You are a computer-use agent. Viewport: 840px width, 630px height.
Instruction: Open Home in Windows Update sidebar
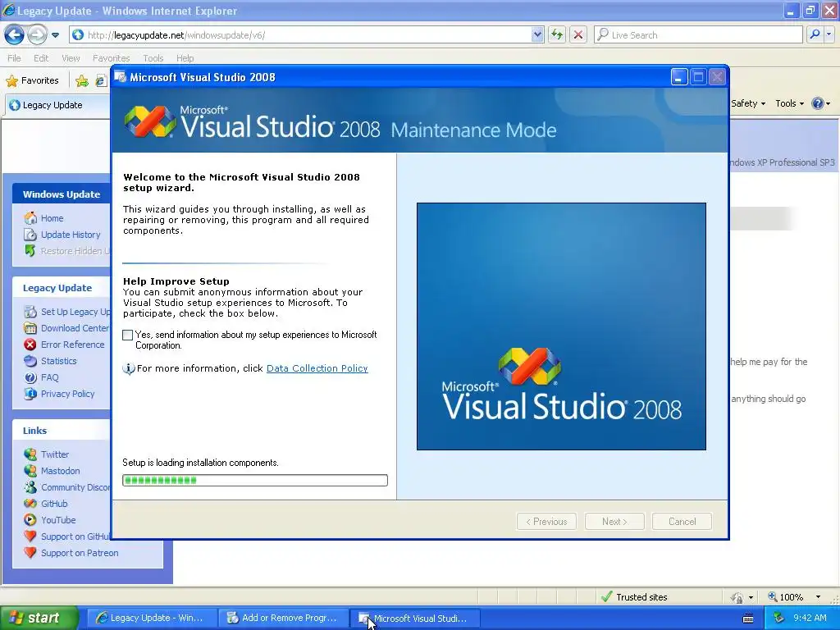point(52,218)
